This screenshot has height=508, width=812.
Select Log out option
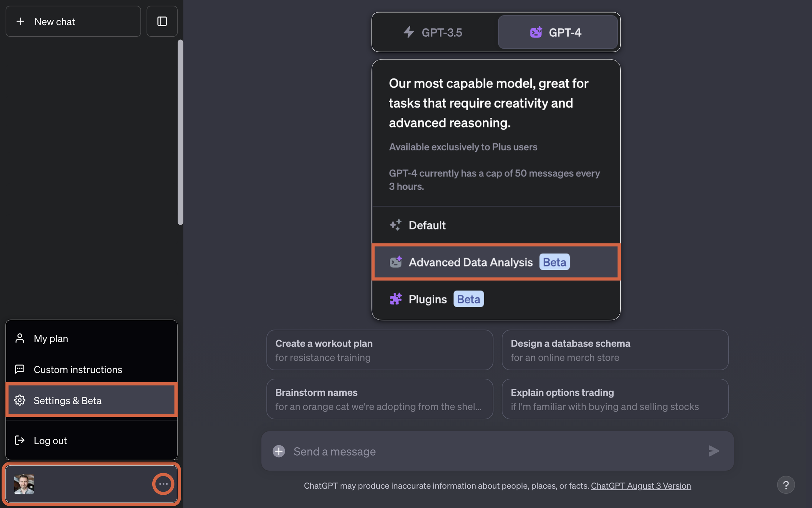click(50, 440)
